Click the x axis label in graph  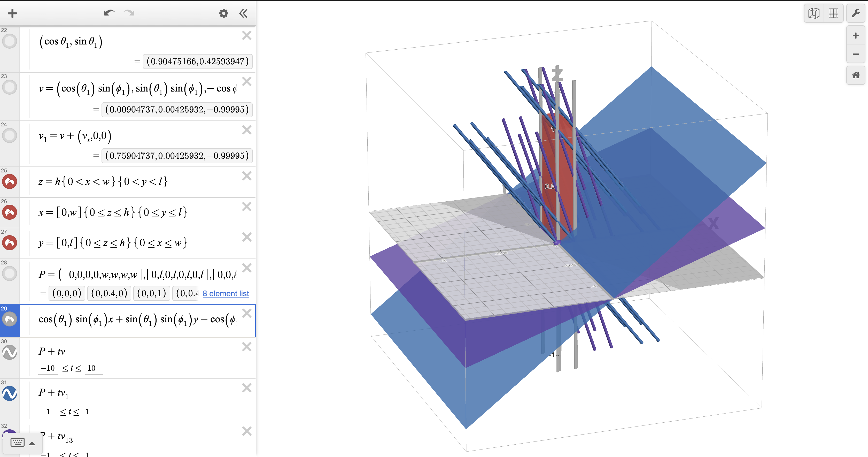pos(713,223)
